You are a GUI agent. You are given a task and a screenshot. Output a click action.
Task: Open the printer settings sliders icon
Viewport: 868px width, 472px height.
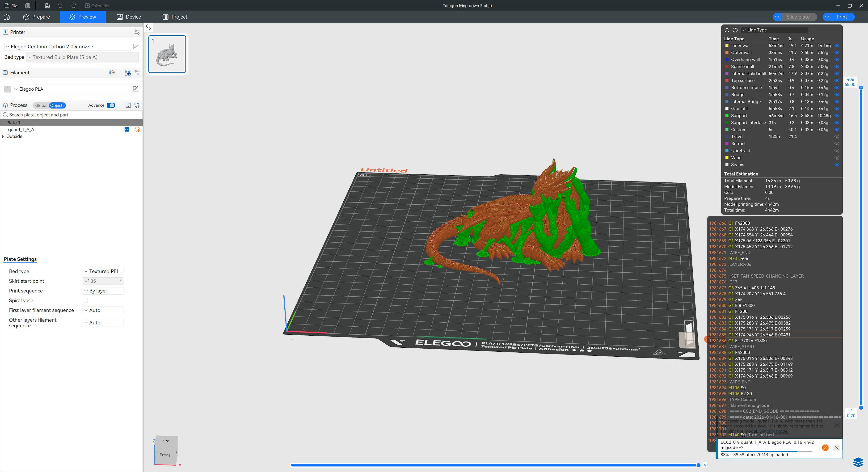137,32
